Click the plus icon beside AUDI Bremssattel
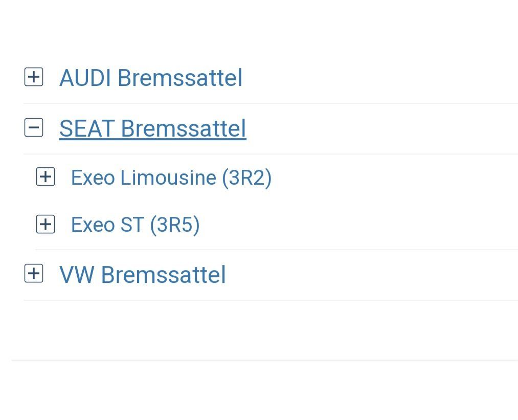 click(34, 78)
